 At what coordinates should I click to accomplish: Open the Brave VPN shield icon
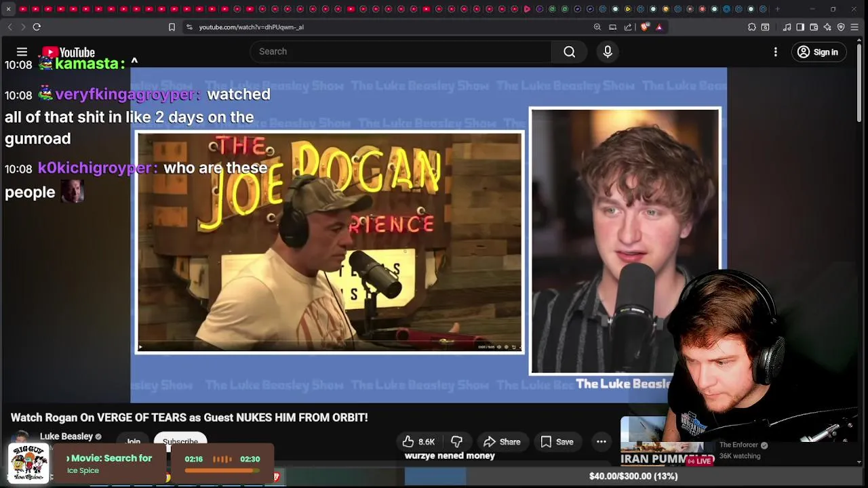841,27
